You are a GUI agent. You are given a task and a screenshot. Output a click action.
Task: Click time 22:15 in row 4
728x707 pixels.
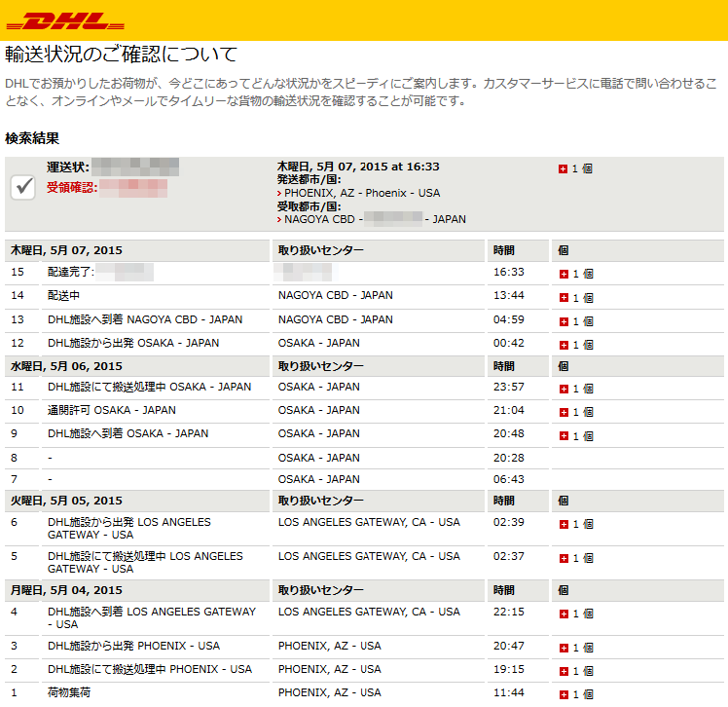508,612
